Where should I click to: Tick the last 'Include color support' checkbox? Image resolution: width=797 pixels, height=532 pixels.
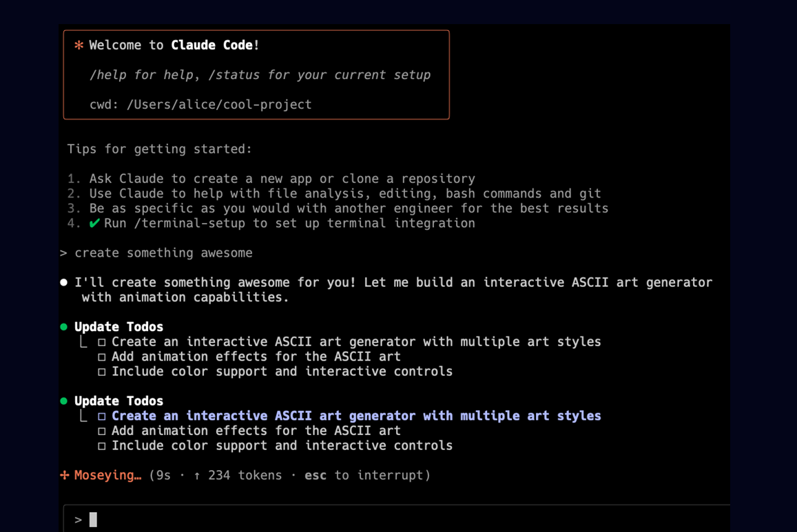tap(102, 446)
